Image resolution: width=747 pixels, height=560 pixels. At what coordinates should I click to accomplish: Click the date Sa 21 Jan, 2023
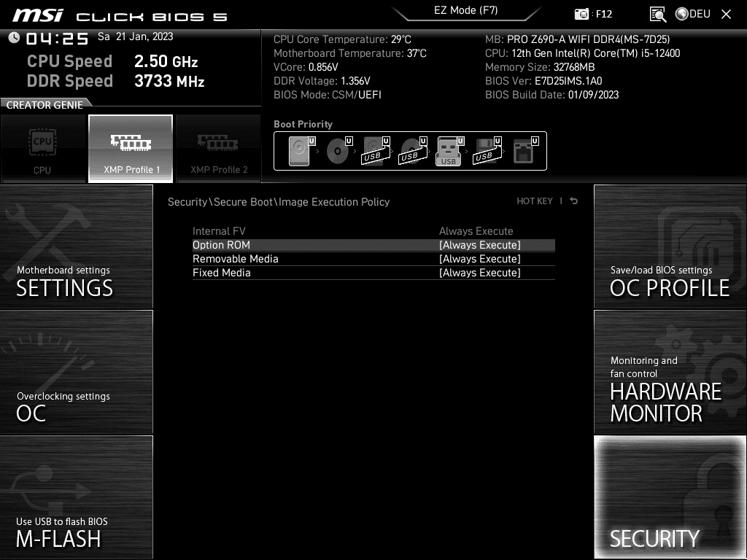(135, 36)
